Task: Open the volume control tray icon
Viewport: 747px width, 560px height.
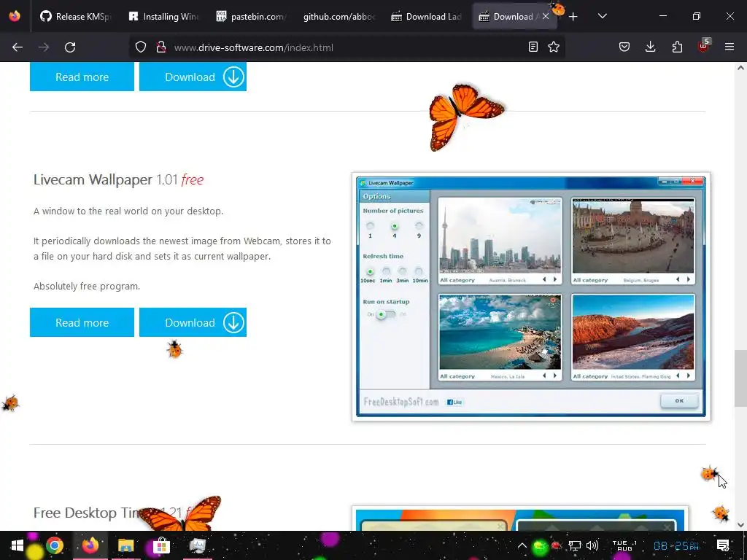Action: (x=592, y=545)
